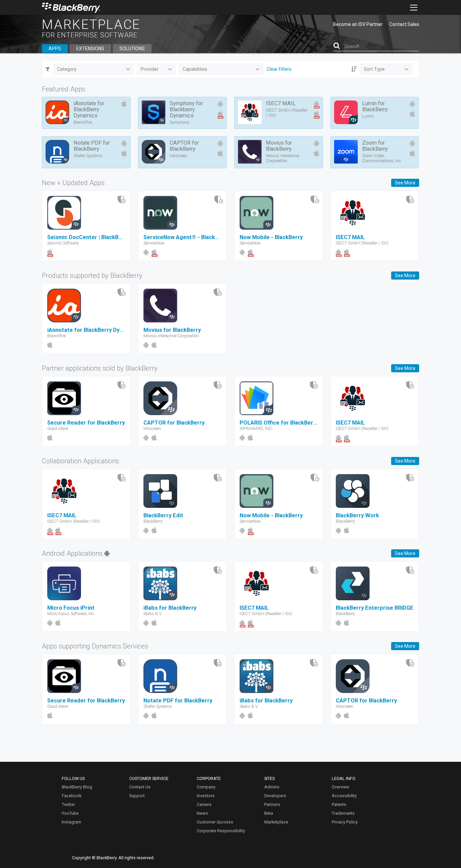Open CAPTOR icon in Partner applications
Image resolution: width=461 pixels, height=868 pixels.
(x=160, y=398)
